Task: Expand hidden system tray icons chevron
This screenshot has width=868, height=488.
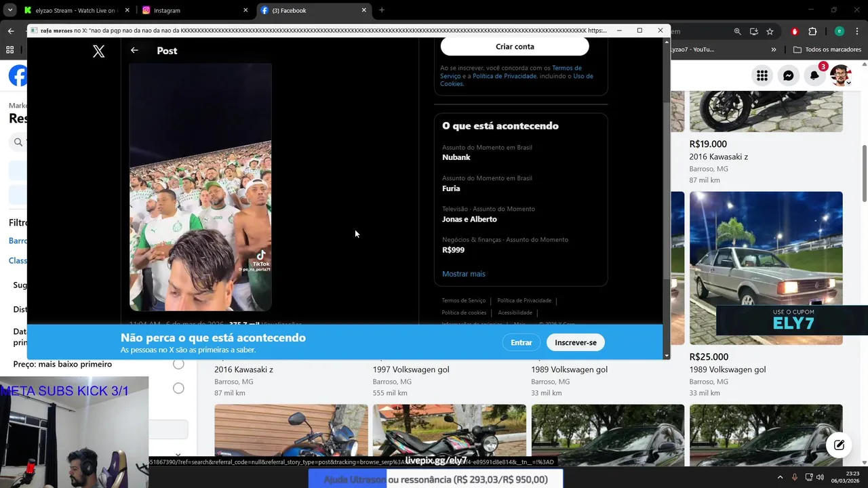Action: [x=780, y=477]
